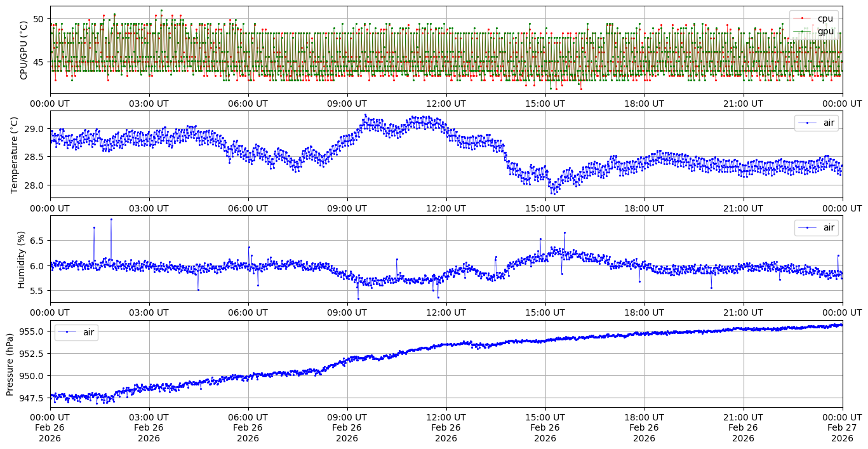Click the 29.0 tick on temperature axis
Screen dimensions: 868x449
click(36, 129)
